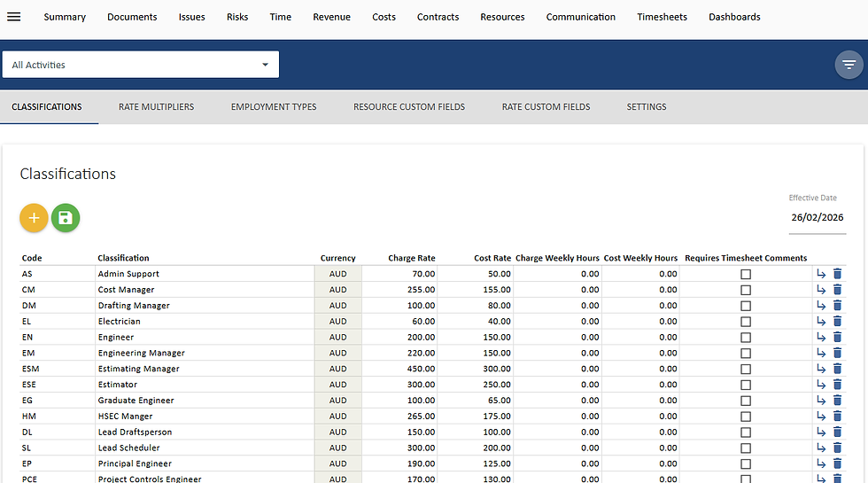Open the Summary menu item
The width and height of the screenshot is (868, 483).
65,17
